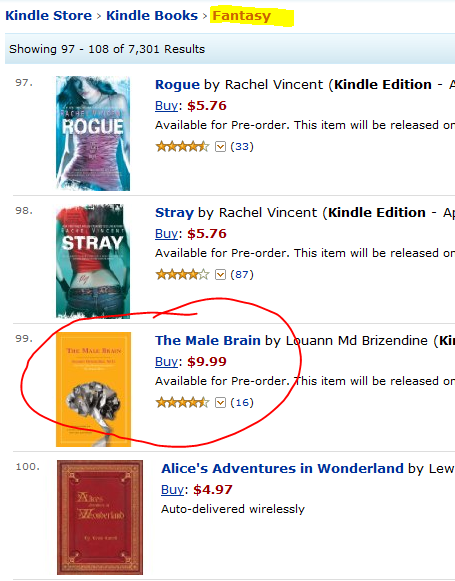Viewport: 455px width, 581px height.
Task: Open the Kindle Store breadcrumb link
Action: [x=49, y=16]
